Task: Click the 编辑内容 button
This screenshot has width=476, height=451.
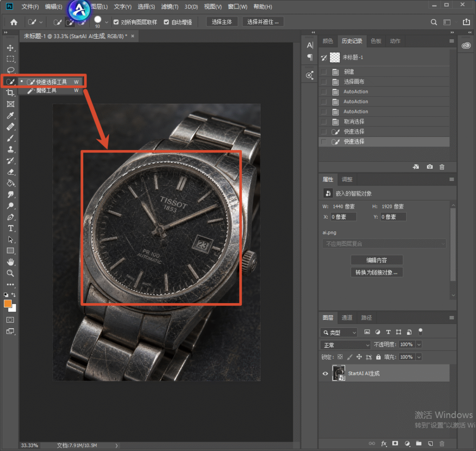Action: click(377, 260)
